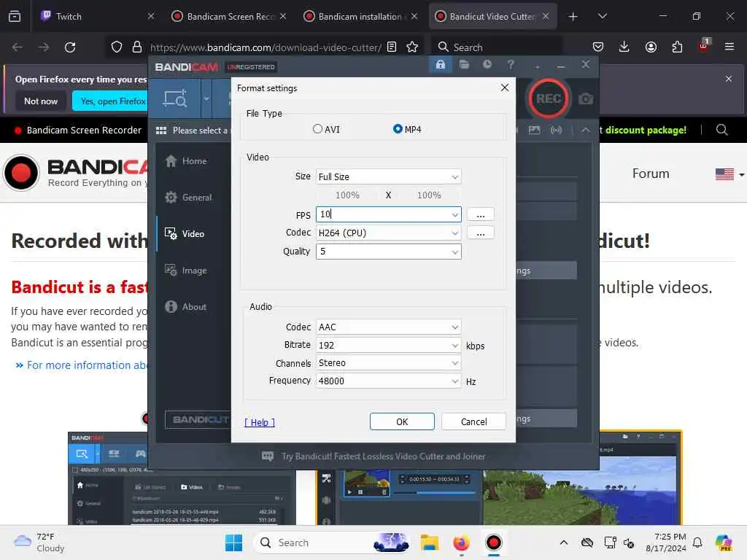Open Forum link on Bandicam website
Viewport: 747px width, 560px height.
coord(651,174)
